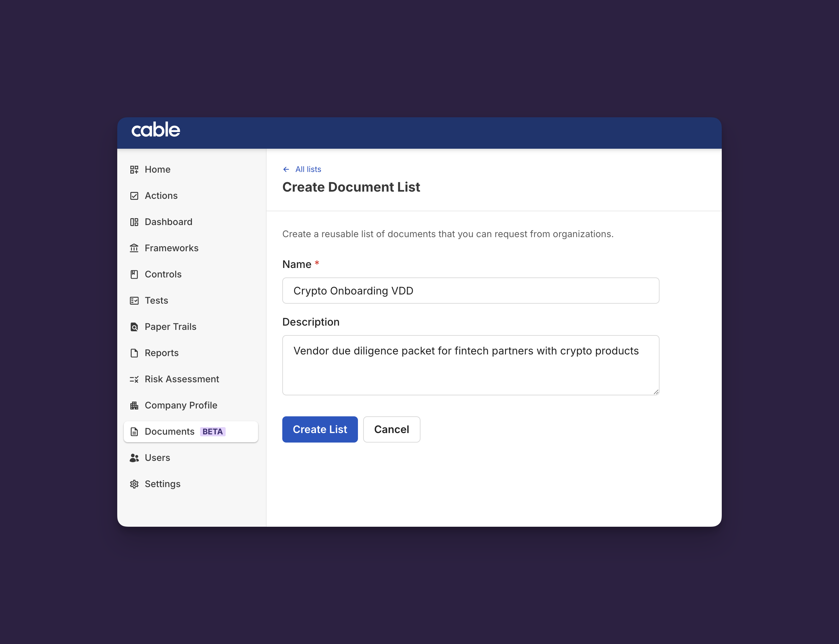
Task: Click the Dashboard layout icon
Action: pyautogui.click(x=134, y=222)
